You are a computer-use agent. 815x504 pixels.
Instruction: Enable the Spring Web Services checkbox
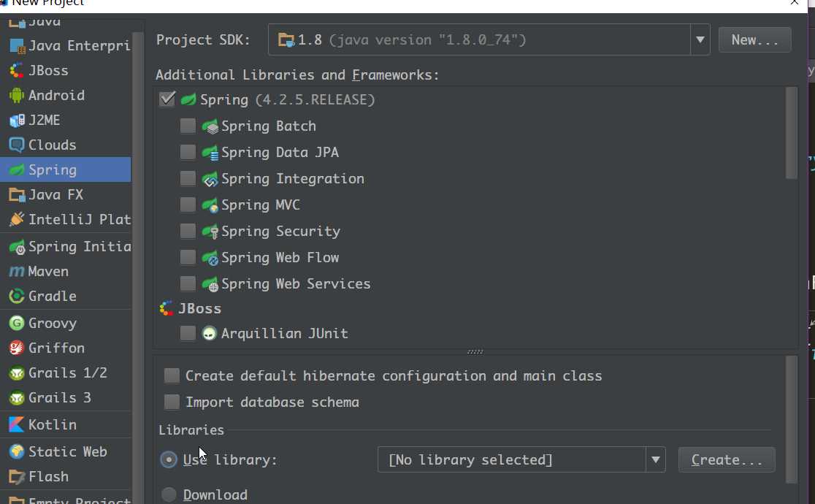[188, 283]
